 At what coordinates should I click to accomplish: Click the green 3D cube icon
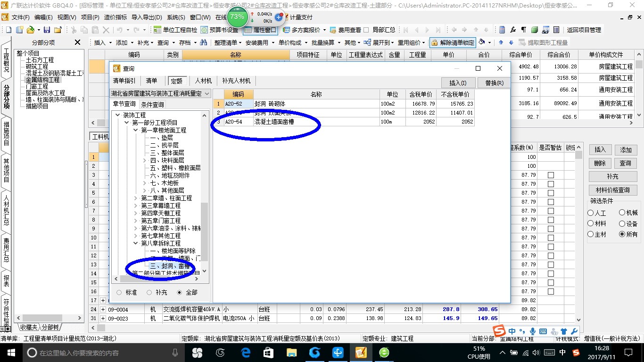pos(535,30)
